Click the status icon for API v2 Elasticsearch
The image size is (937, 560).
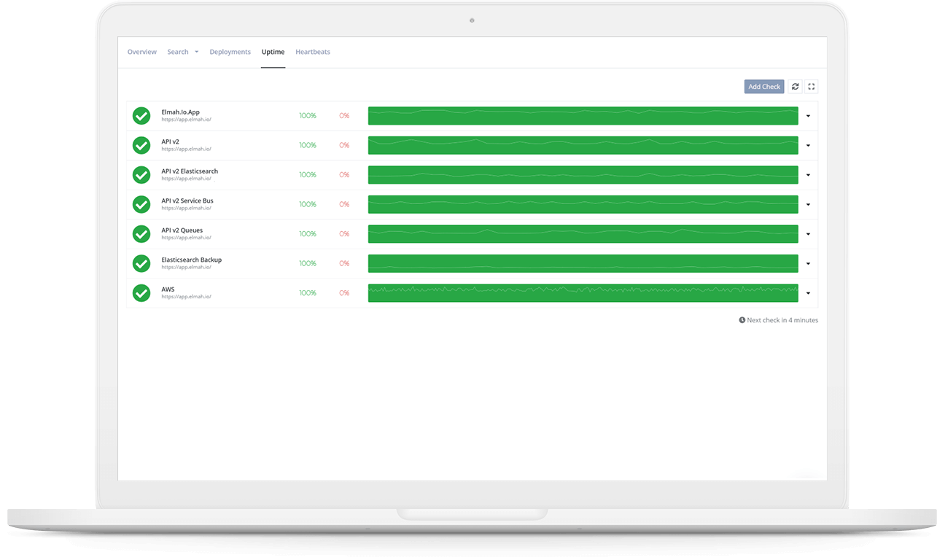coord(141,174)
